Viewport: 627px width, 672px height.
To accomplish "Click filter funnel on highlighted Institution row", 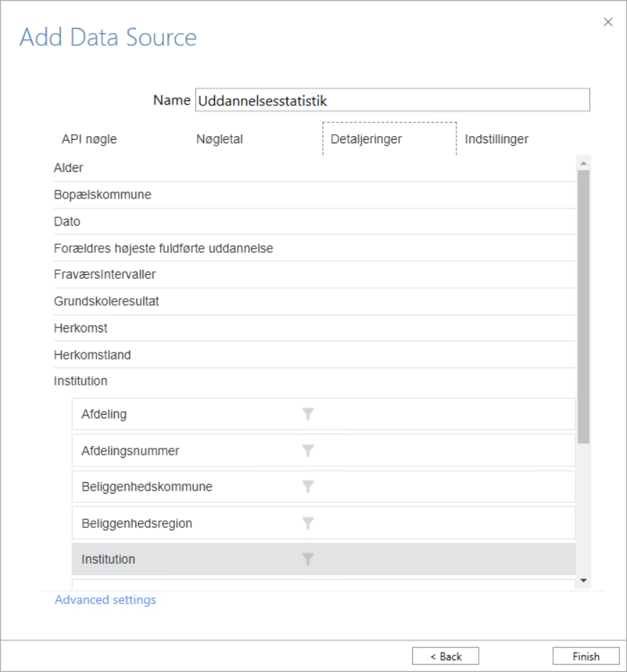I will coord(307,559).
